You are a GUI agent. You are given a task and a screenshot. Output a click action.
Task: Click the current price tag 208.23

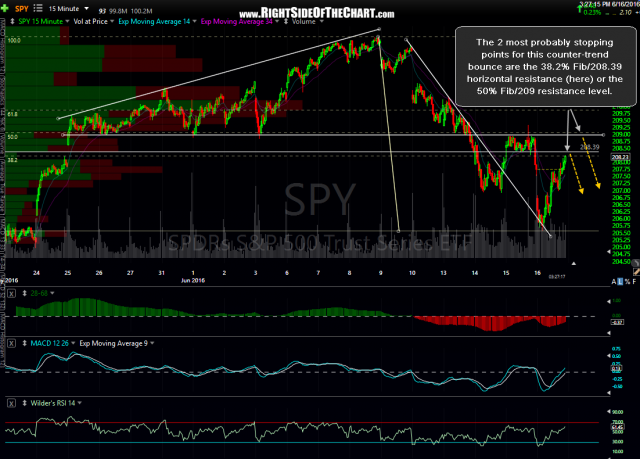(x=620, y=157)
